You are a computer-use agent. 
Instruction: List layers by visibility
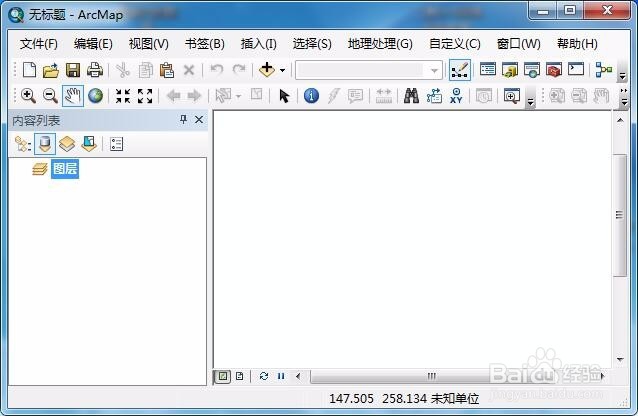[x=67, y=144]
